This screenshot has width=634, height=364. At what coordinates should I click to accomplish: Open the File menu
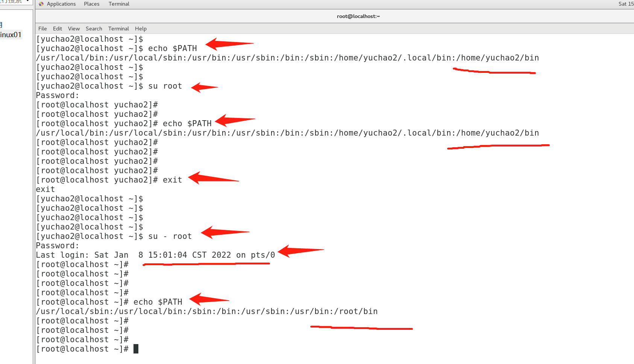[x=42, y=29]
